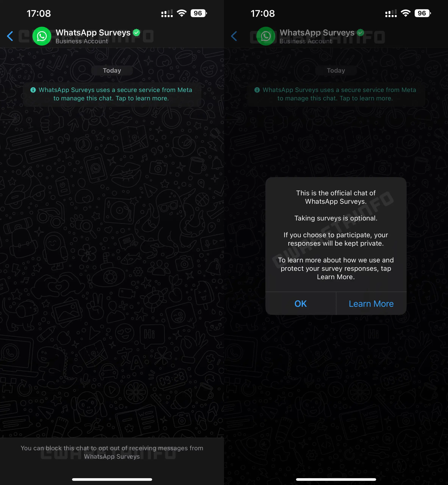Viewport: 448px width, 485px height.
Task: Tap Learn More for survey privacy details
Action: [x=370, y=303]
